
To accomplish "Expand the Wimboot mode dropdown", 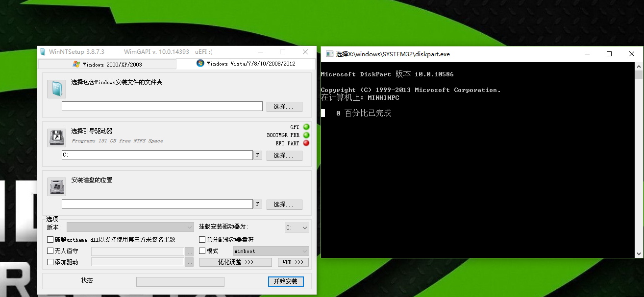I will [x=271, y=251].
